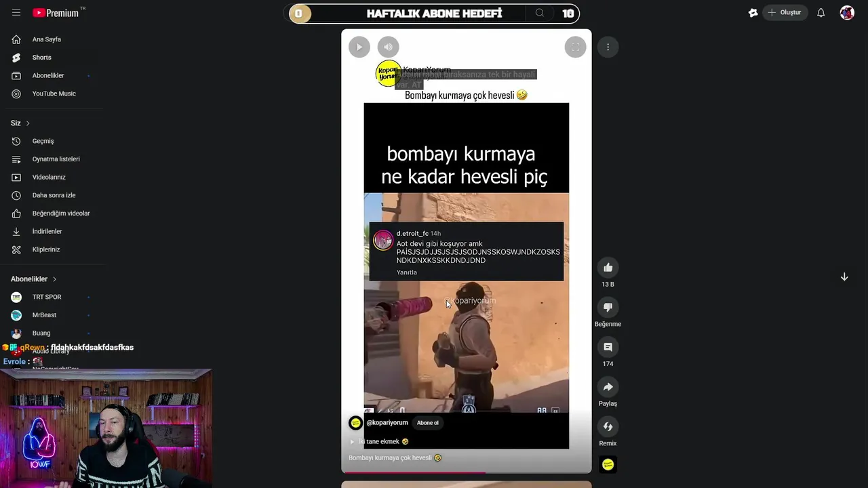
Task: Open the hamburger guide menu
Action: 16,12
